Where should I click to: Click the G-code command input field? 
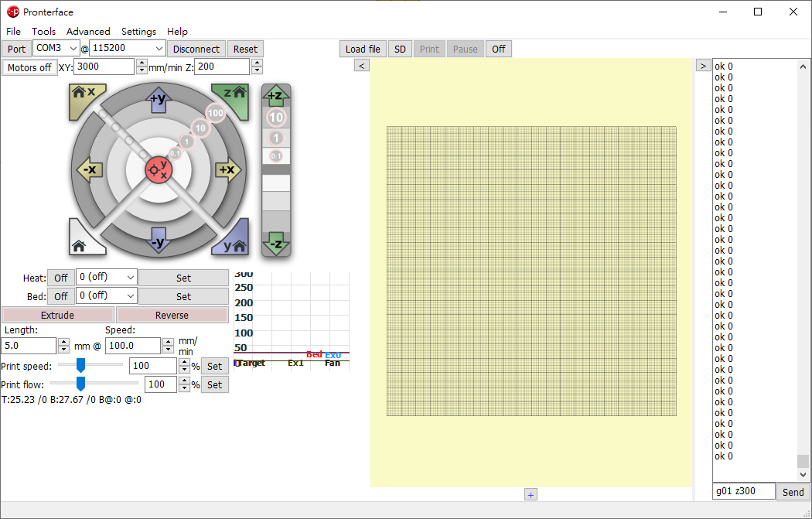point(743,491)
